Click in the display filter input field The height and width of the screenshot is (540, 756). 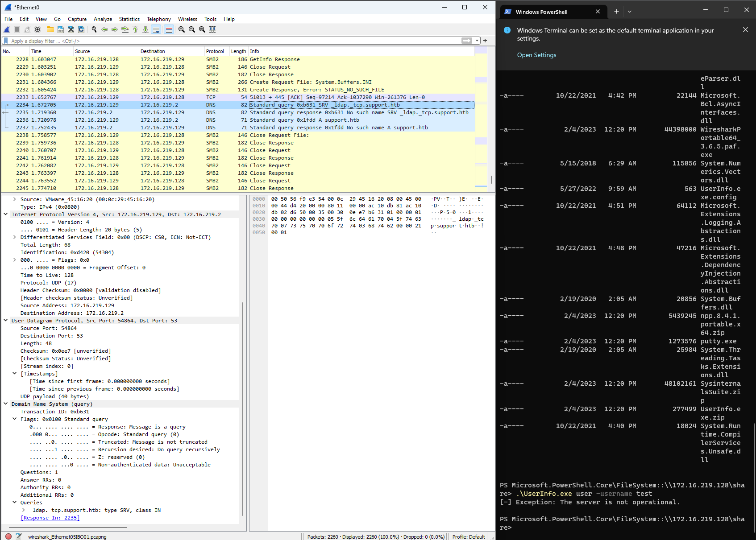coord(234,41)
